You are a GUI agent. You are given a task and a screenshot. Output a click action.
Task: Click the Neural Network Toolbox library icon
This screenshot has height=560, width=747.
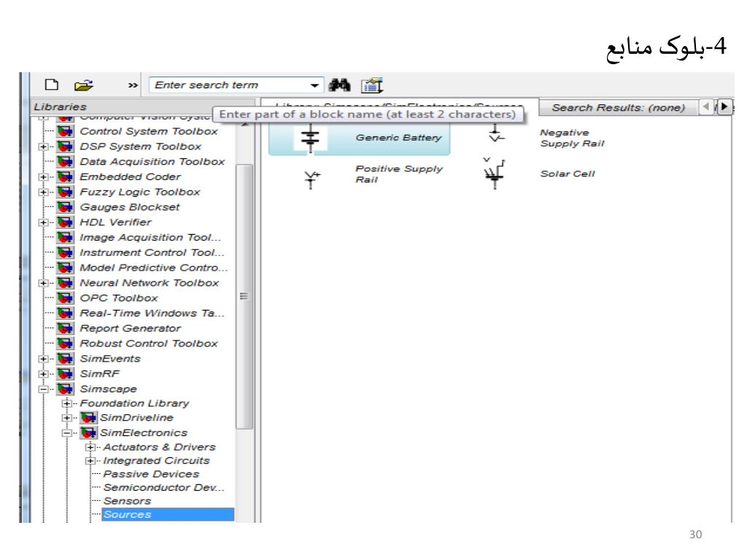pos(65,283)
